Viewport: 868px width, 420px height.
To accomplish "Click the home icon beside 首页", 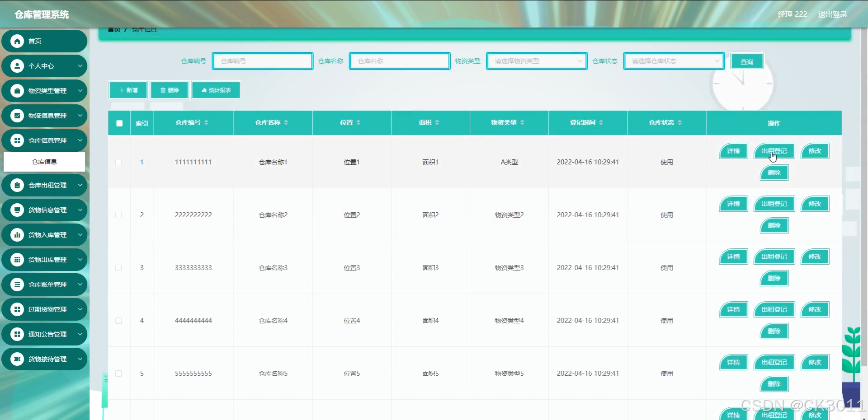I will [17, 41].
